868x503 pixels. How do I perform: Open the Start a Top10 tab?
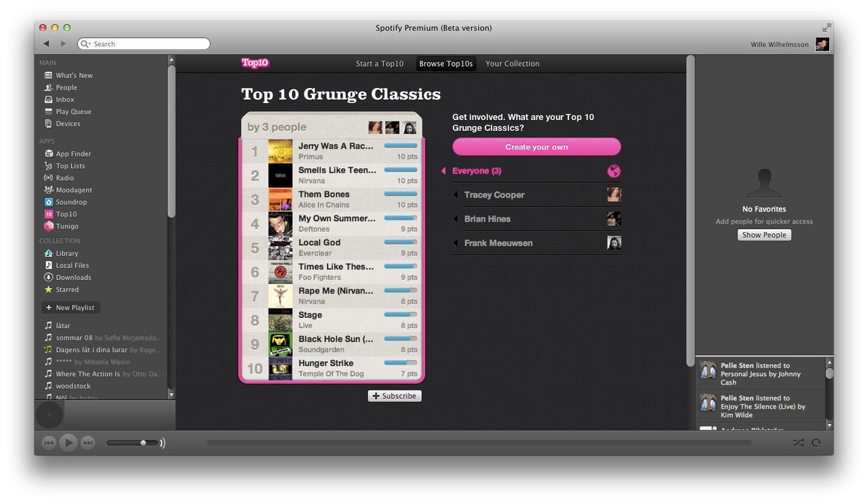pos(380,63)
